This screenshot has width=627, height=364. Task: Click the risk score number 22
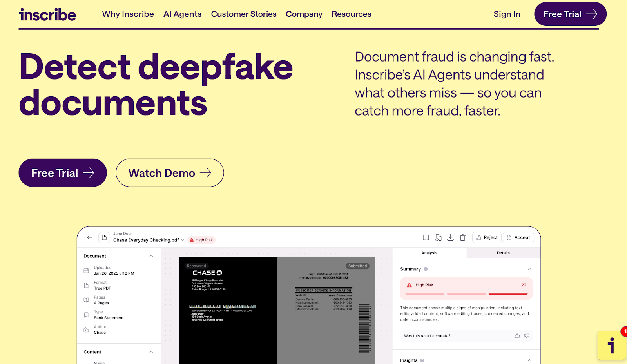click(524, 285)
